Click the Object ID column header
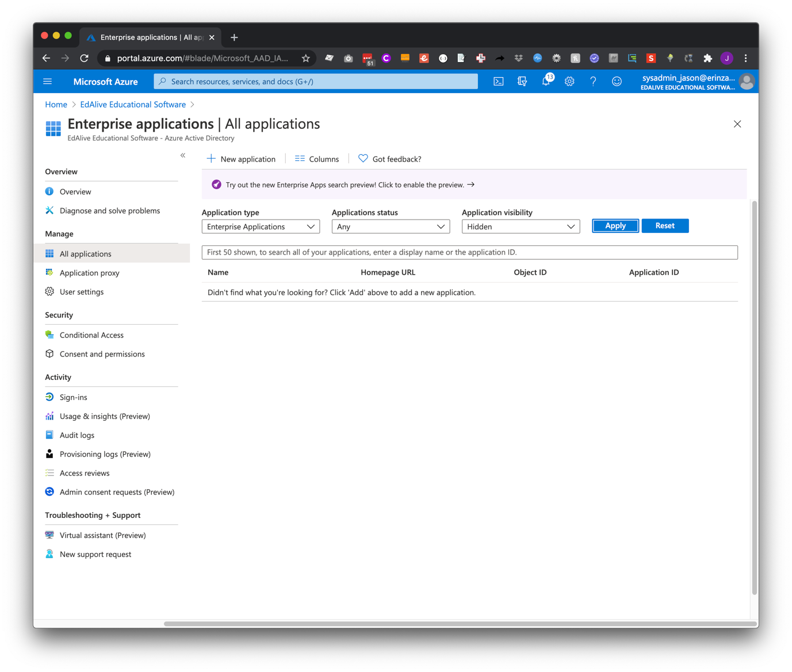Screen dimensions: 792x672 [x=530, y=272]
